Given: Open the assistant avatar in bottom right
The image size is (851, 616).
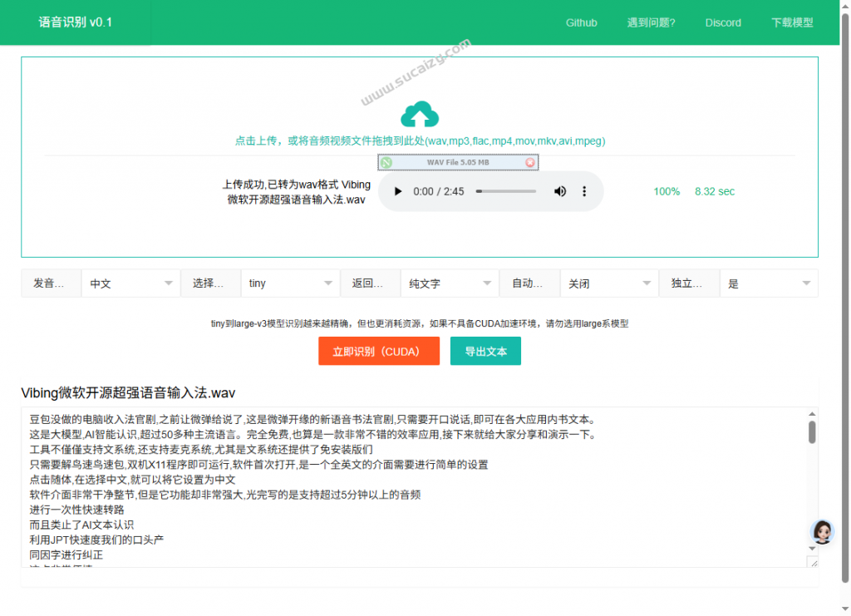Looking at the screenshot, I should pyautogui.click(x=822, y=533).
